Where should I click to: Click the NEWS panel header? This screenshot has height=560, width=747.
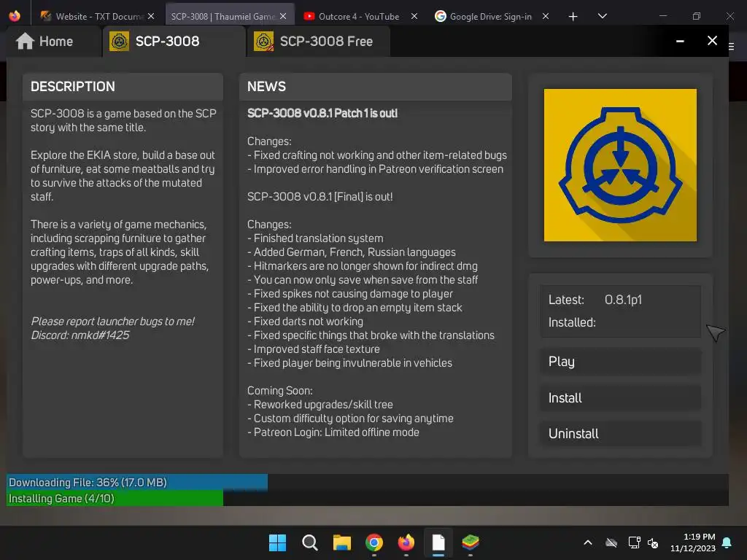(x=376, y=87)
